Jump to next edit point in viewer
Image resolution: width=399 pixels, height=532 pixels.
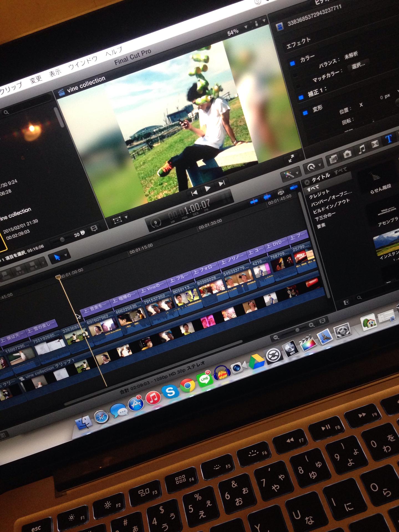coord(222,184)
